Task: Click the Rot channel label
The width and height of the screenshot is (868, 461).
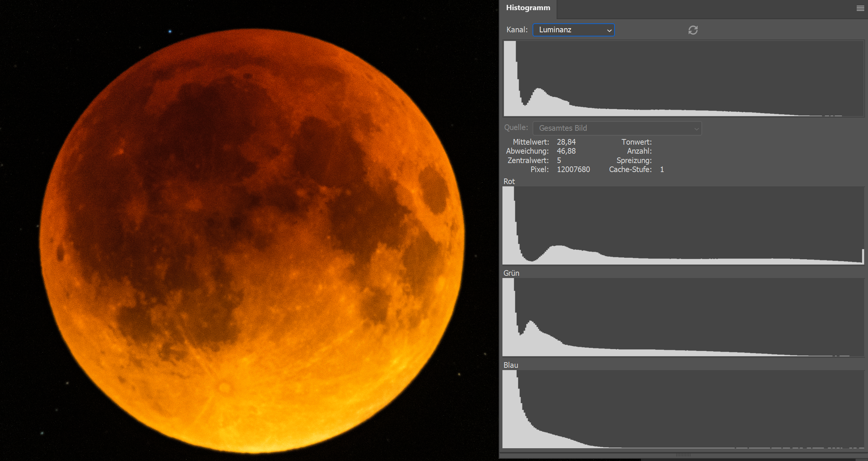Action: click(509, 181)
